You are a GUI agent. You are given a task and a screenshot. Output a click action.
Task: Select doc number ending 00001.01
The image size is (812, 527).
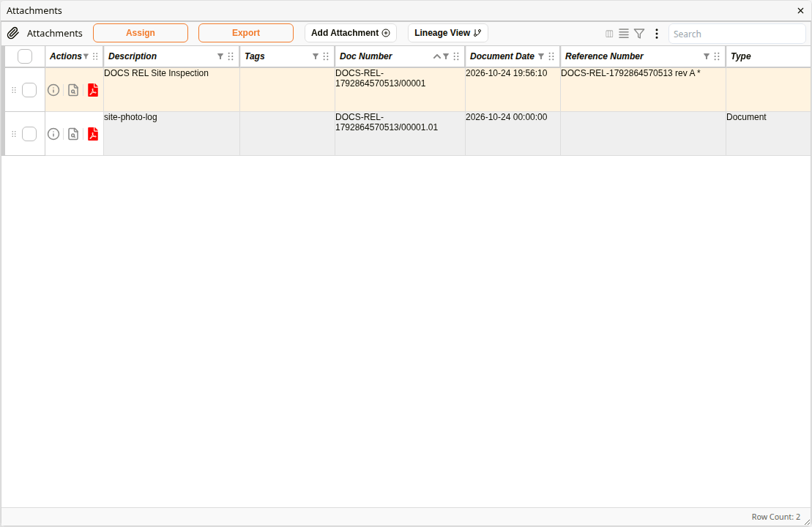coord(400,133)
